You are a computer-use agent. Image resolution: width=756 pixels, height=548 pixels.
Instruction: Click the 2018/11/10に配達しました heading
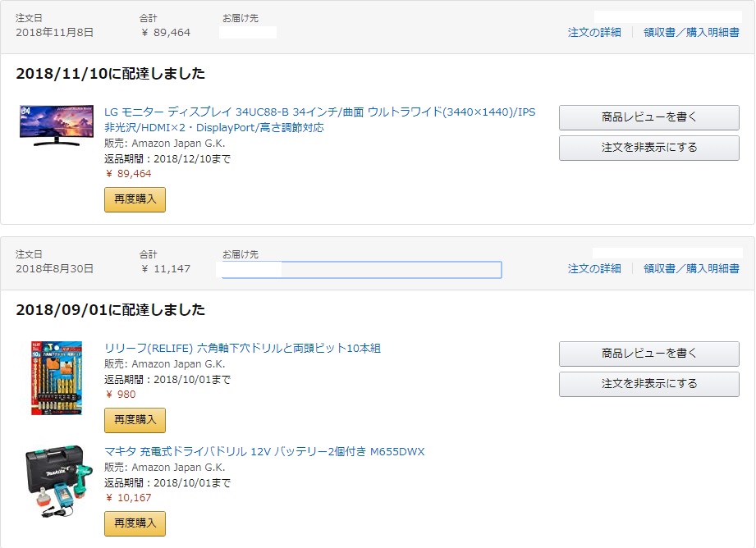click(x=111, y=73)
